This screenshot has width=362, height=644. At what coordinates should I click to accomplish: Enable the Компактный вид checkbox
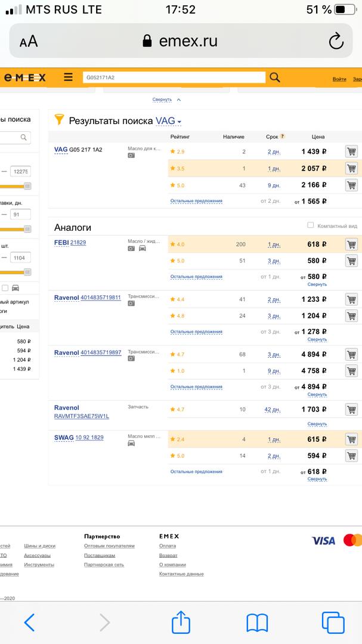(310, 225)
